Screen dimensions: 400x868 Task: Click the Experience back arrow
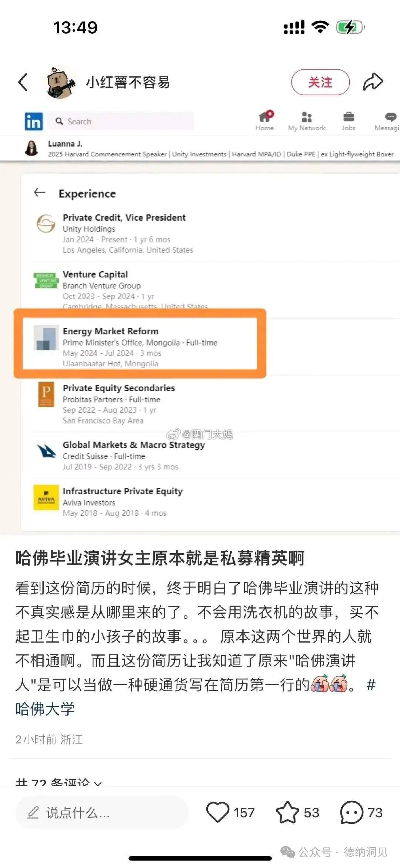(x=40, y=192)
